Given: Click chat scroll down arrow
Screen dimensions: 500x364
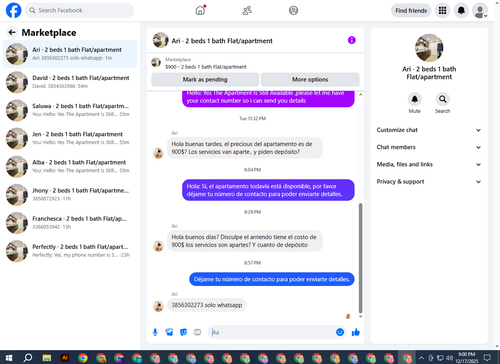Looking at the screenshot, I should [x=360, y=316].
